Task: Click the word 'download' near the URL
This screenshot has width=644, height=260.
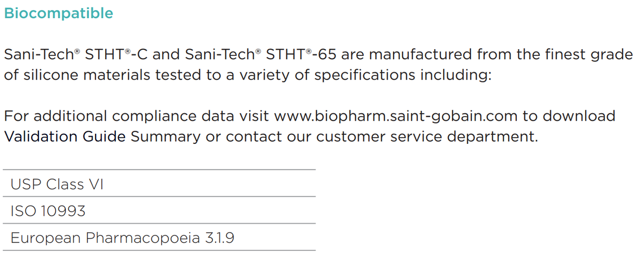Action: [579, 116]
